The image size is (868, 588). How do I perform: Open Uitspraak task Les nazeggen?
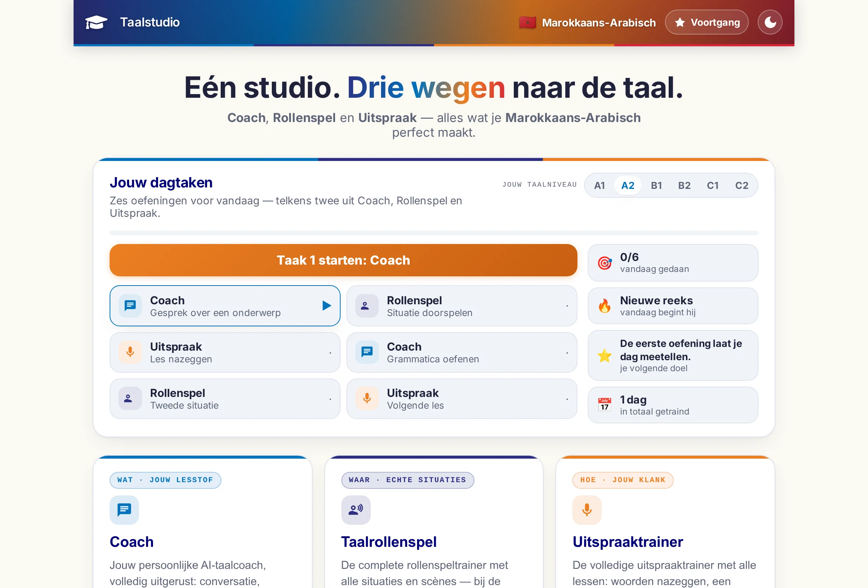pyautogui.click(x=225, y=352)
